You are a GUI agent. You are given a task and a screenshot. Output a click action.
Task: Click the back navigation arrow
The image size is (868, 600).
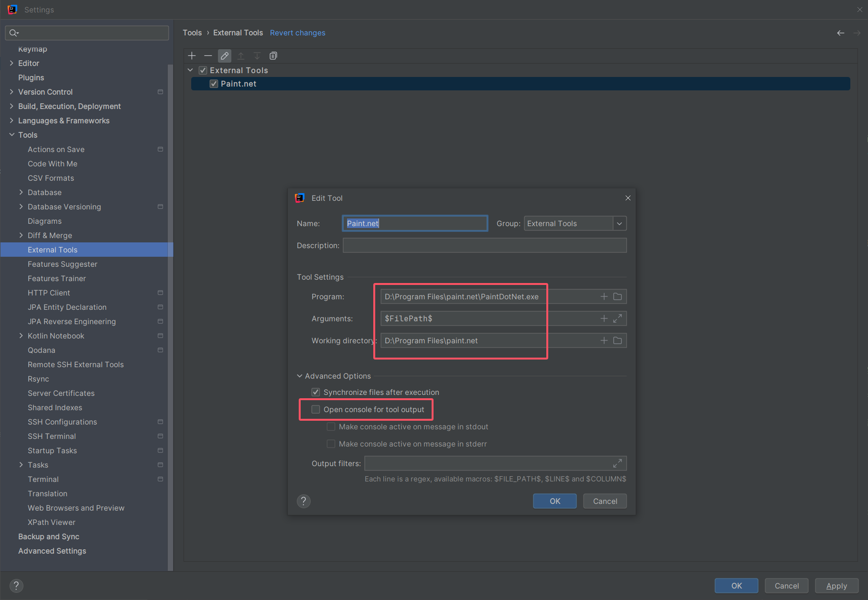(x=841, y=33)
